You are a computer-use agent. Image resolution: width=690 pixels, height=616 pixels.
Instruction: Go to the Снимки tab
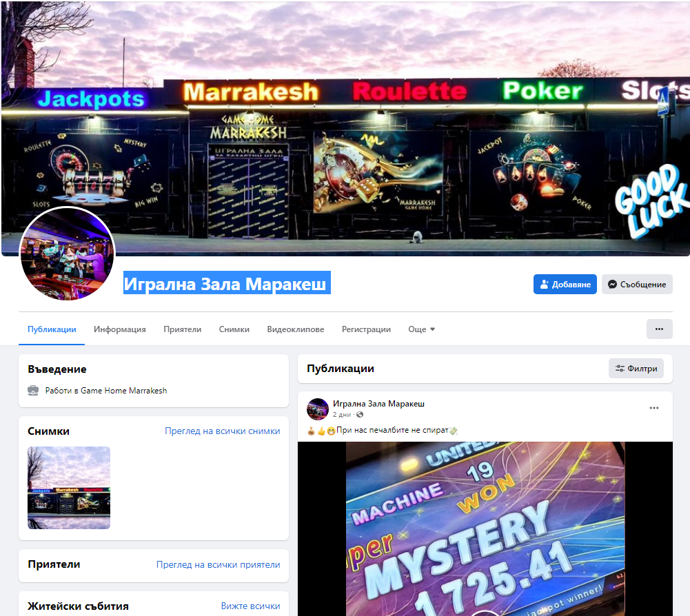point(234,329)
